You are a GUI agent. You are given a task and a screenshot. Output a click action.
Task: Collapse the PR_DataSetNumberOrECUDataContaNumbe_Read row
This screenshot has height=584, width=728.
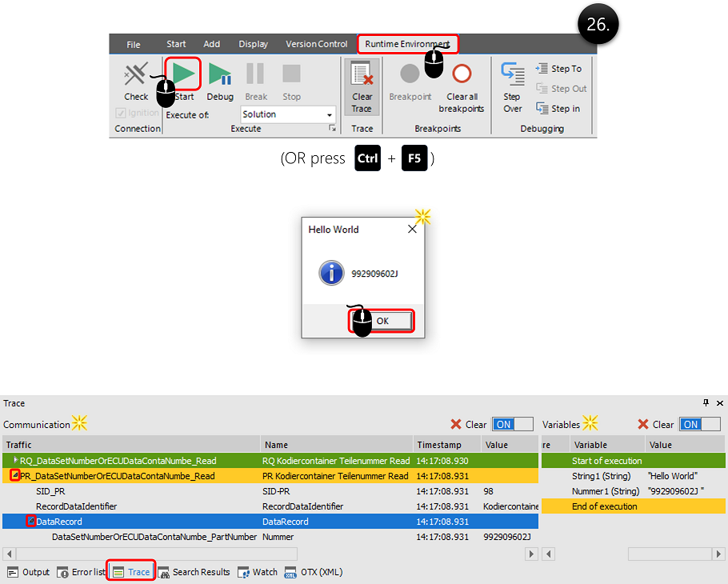pos(15,476)
